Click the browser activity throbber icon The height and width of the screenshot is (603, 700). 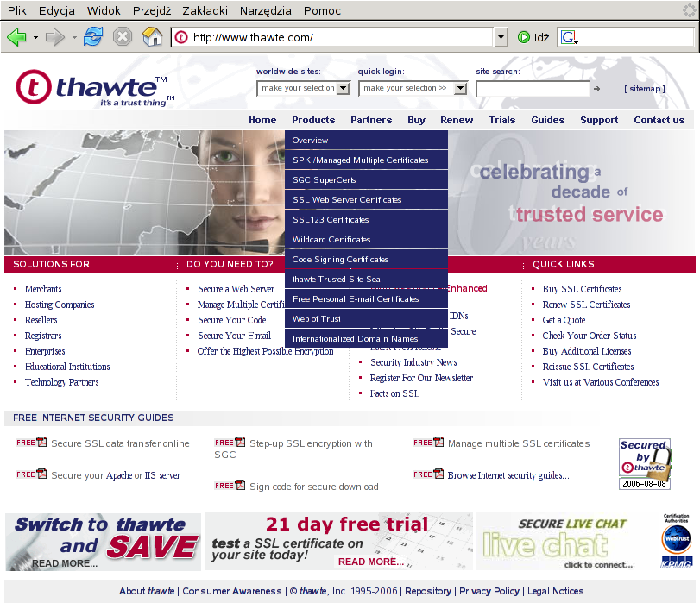690,10
